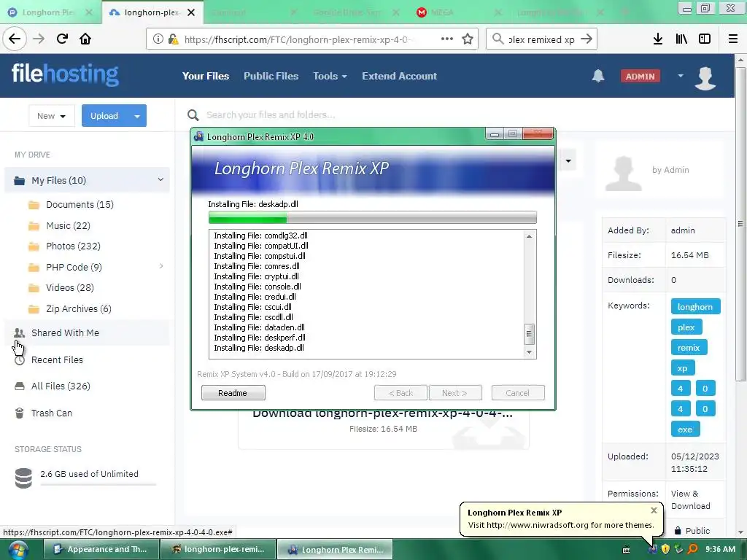Open dropdown arrow right of the installer window
Viewport: 747px width, 560px height.
point(568,160)
